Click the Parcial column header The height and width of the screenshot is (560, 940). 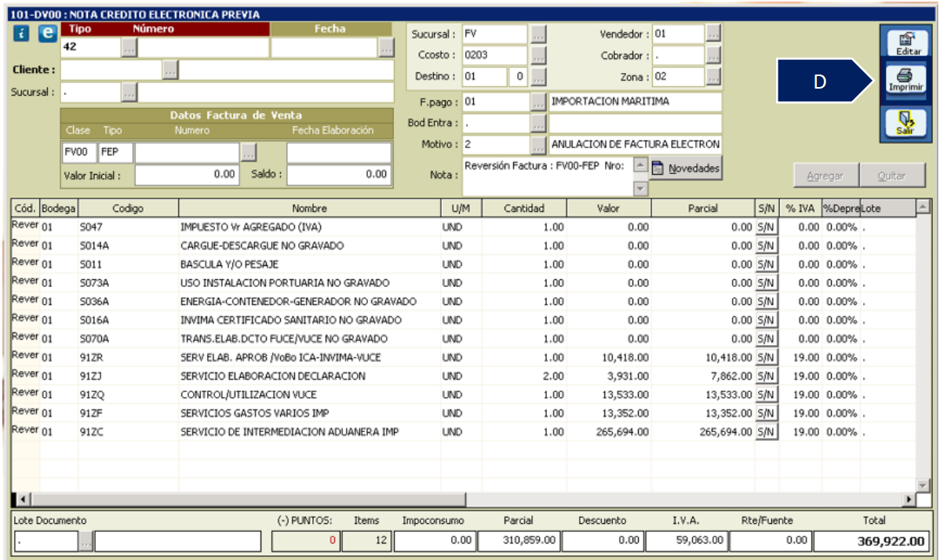point(702,209)
